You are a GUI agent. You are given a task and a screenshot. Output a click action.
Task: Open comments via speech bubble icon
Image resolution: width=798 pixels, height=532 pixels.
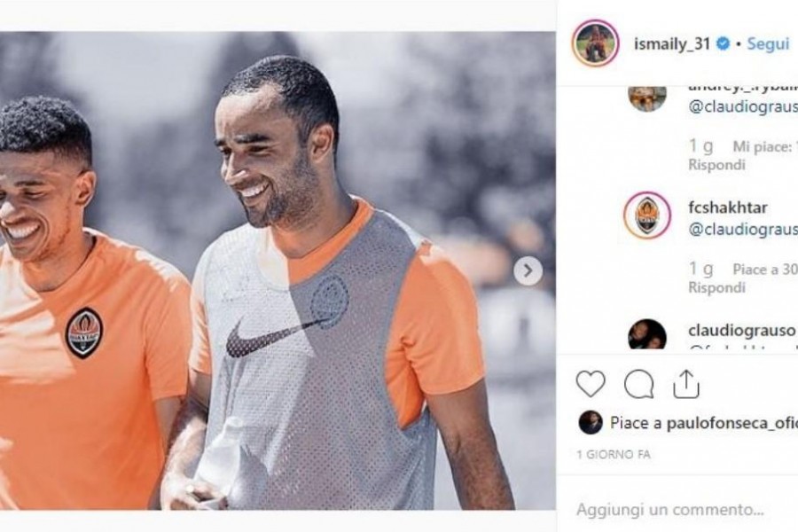coord(638,383)
